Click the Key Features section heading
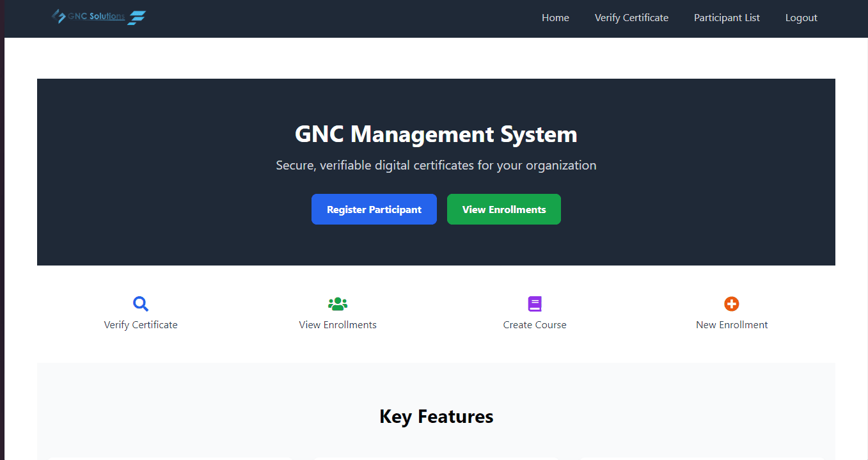This screenshot has width=868, height=460. [436, 416]
